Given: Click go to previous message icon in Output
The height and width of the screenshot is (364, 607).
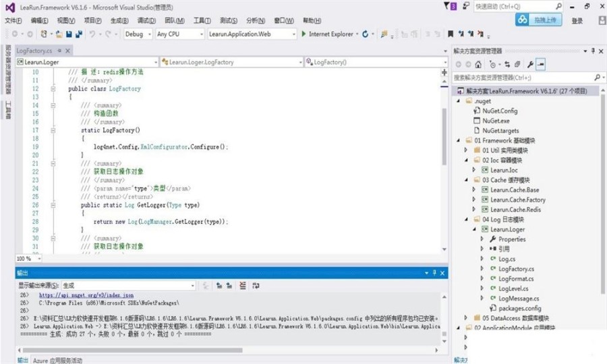Looking at the screenshot, I should pyautogui.click(x=219, y=286).
